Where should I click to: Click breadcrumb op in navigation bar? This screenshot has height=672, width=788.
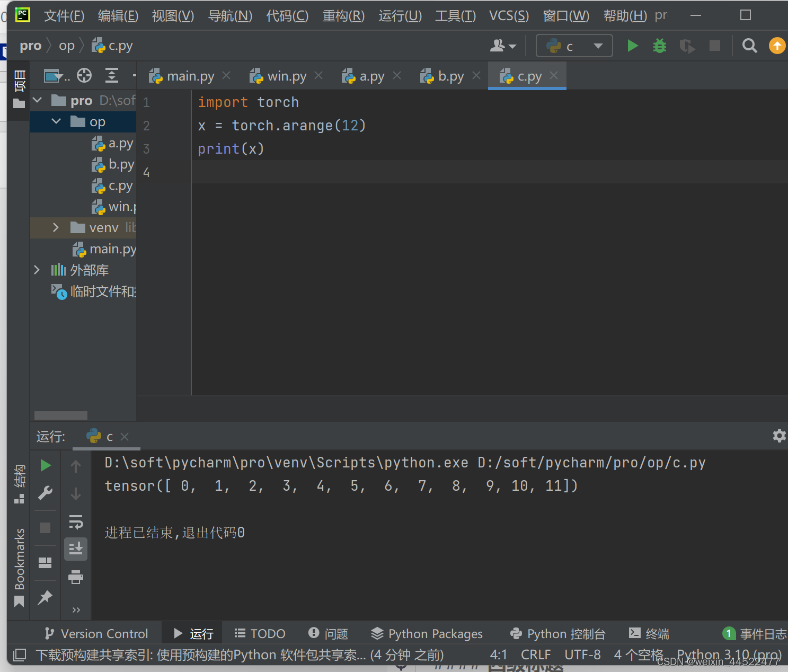coord(67,46)
